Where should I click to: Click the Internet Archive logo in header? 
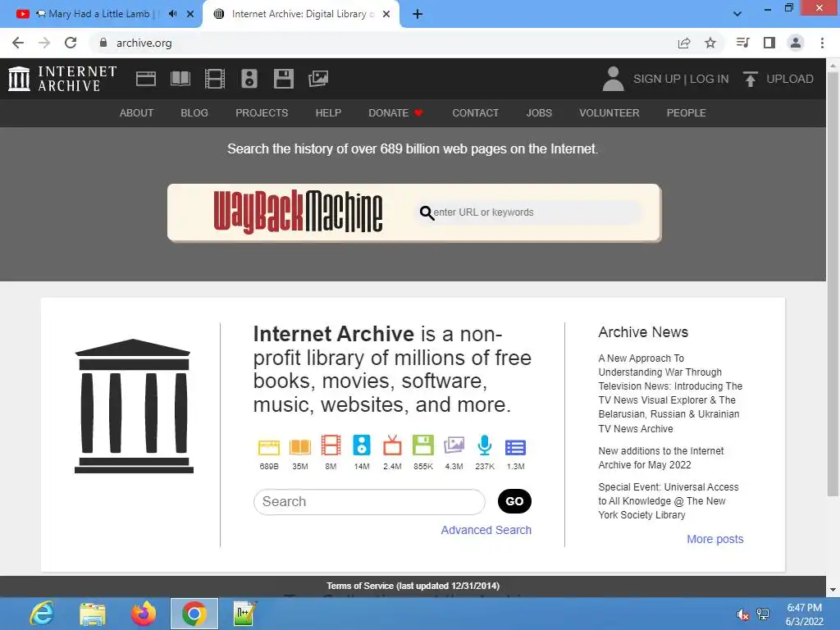click(x=62, y=79)
